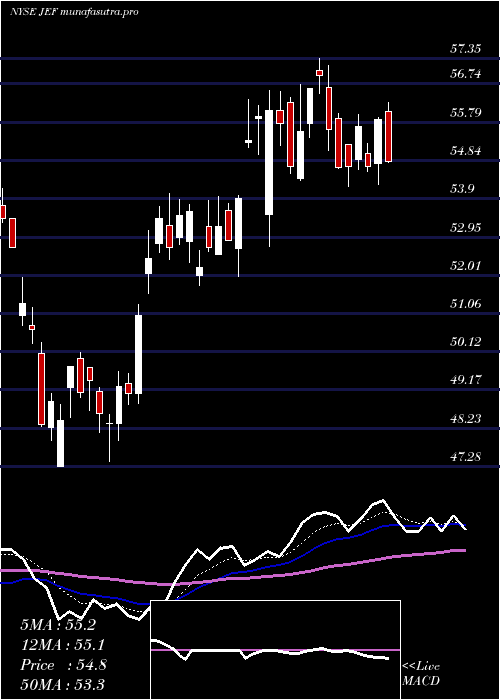The image size is (500, 700).
Task: Click the 5MA : 55.2 readout
Action: (x=58, y=625)
